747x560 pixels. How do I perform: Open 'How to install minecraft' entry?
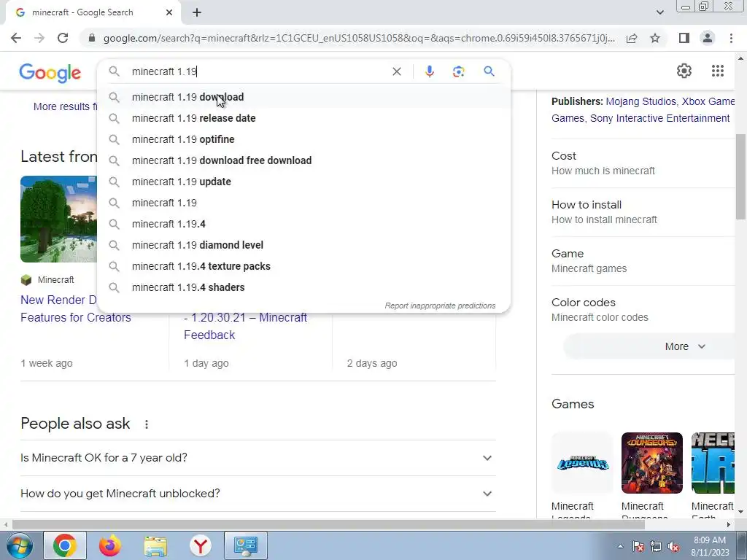click(643, 212)
